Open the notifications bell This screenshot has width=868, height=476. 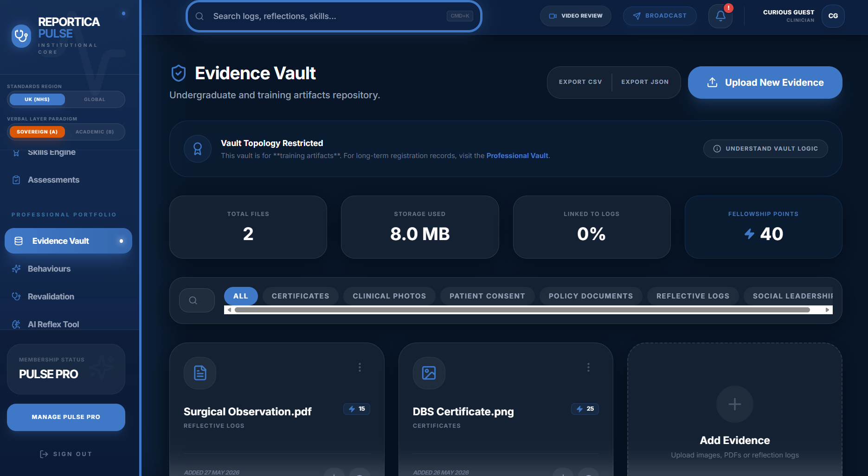click(x=720, y=16)
